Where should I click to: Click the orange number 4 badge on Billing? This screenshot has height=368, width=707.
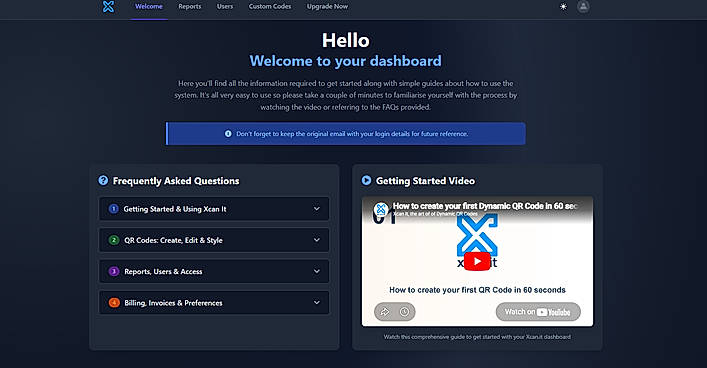[x=114, y=303]
